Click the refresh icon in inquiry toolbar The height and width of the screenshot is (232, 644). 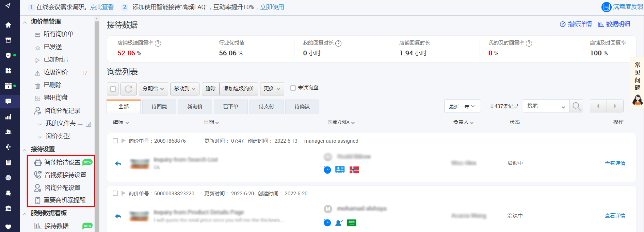click(128, 89)
